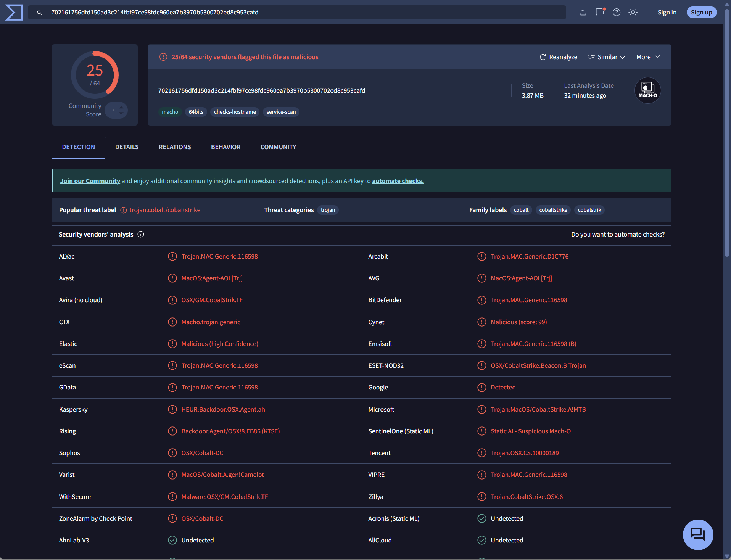731x560 pixels.
Task: Click the page vertical scrollbar
Action: click(727, 134)
